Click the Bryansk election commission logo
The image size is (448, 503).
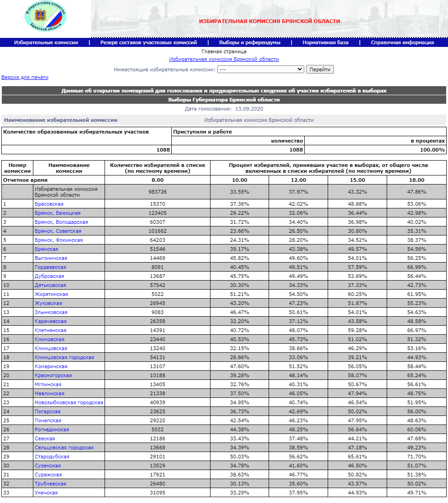[46, 17]
